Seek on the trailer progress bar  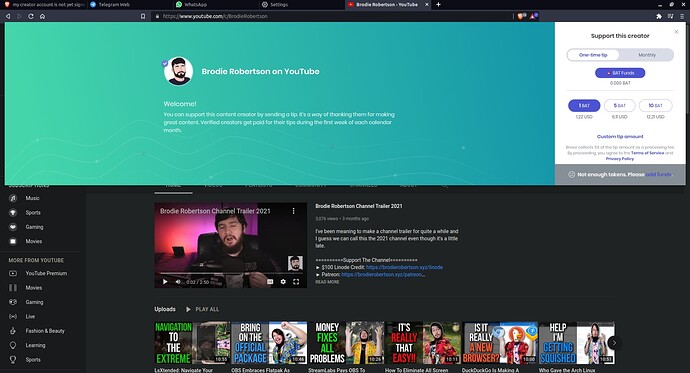pyautogui.click(x=230, y=273)
